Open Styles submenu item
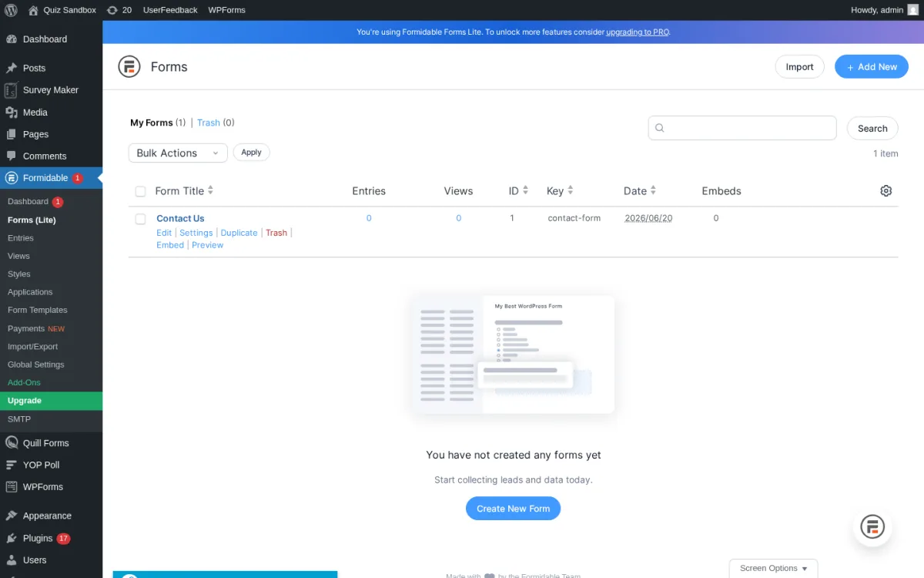Image resolution: width=924 pixels, height=578 pixels. [x=19, y=274]
